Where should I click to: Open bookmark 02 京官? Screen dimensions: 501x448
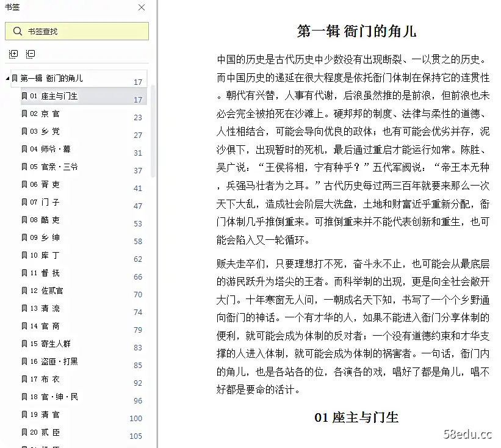click(84, 114)
